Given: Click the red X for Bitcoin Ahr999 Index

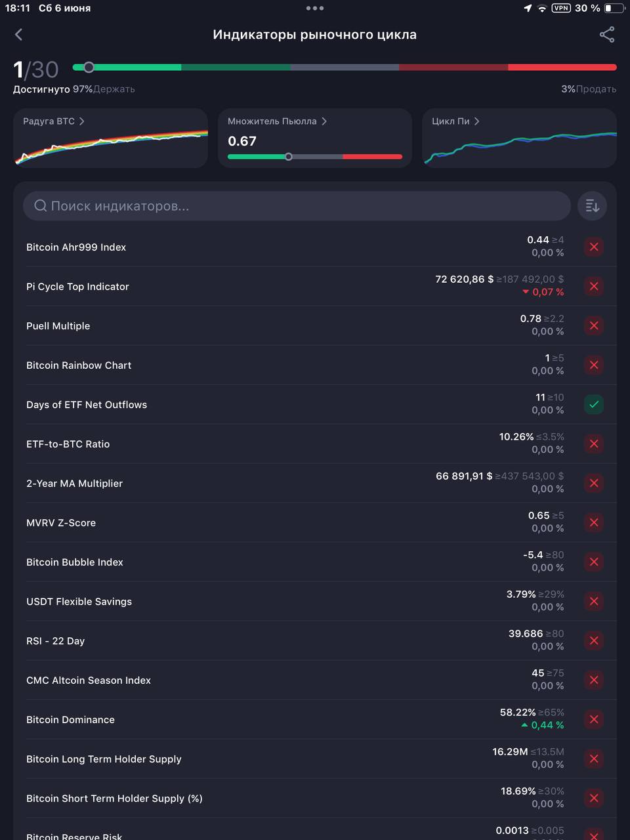Looking at the screenshot, I should click(594, 247).
